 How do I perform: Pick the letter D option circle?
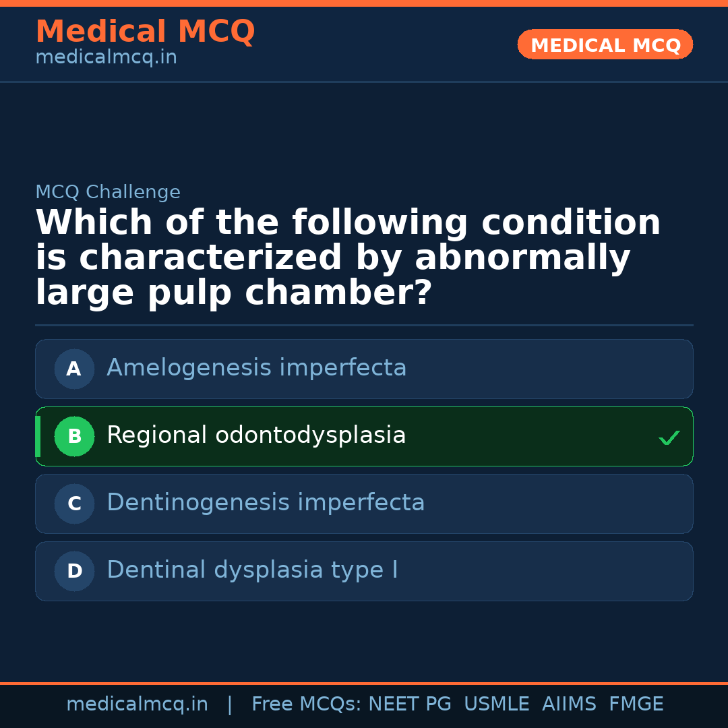click(74, 571)
